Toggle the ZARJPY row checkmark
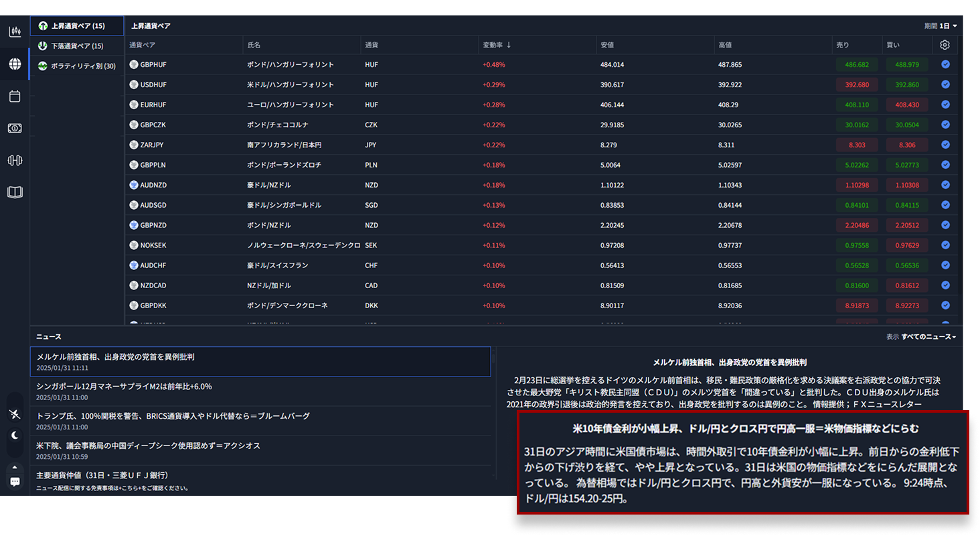The height and width of the screenshot is (536, 980). tap(945, 145)
